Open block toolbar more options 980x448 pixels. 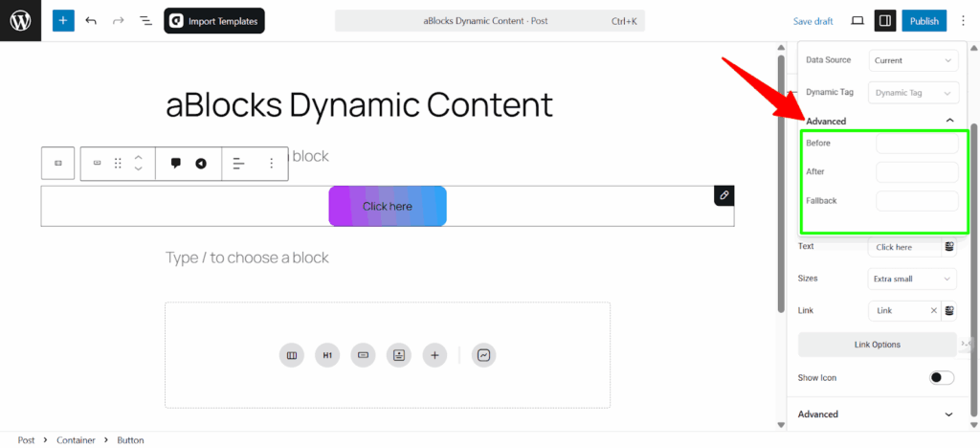coord(271,163)
